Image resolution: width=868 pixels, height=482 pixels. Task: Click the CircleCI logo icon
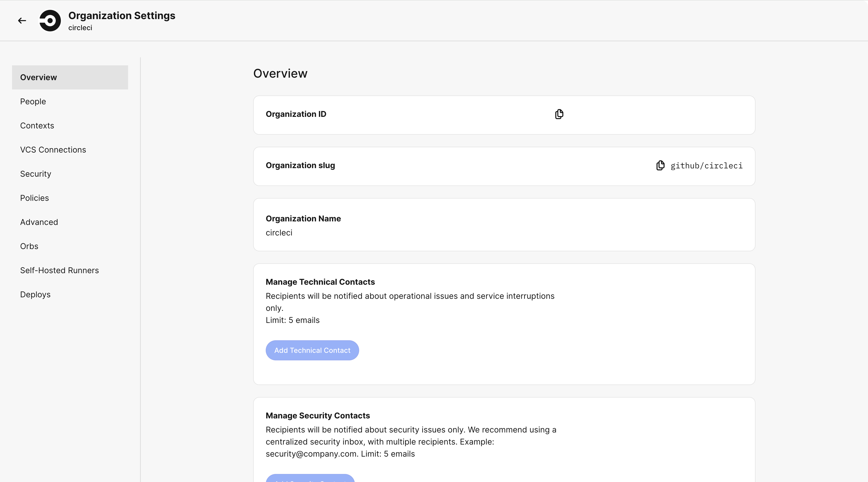pos(50,21)
